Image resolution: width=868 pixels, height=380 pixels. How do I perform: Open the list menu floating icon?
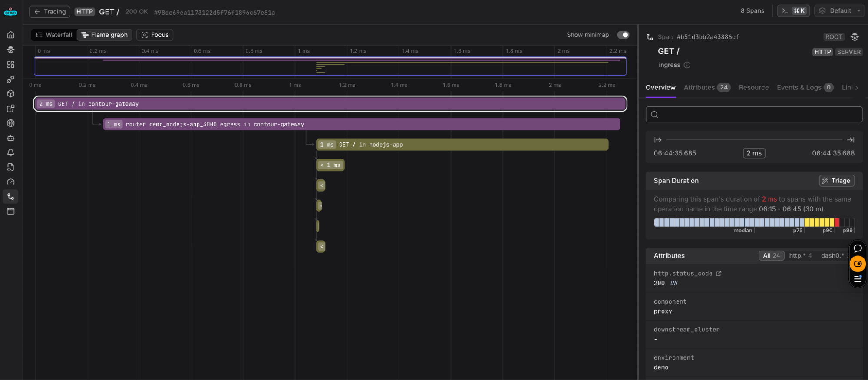(858, 279)
